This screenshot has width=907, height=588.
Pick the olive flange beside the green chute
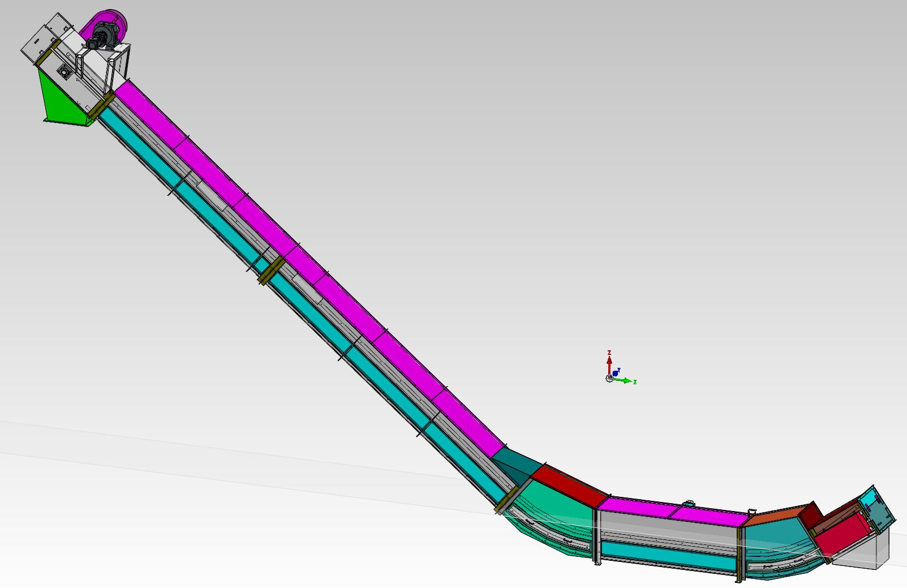pos(101,106)
